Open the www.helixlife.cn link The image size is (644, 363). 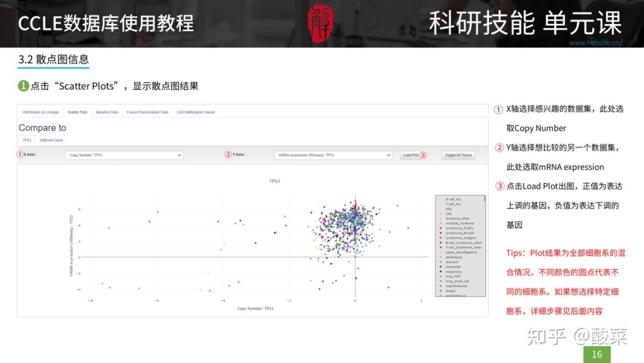pos(596,43)
